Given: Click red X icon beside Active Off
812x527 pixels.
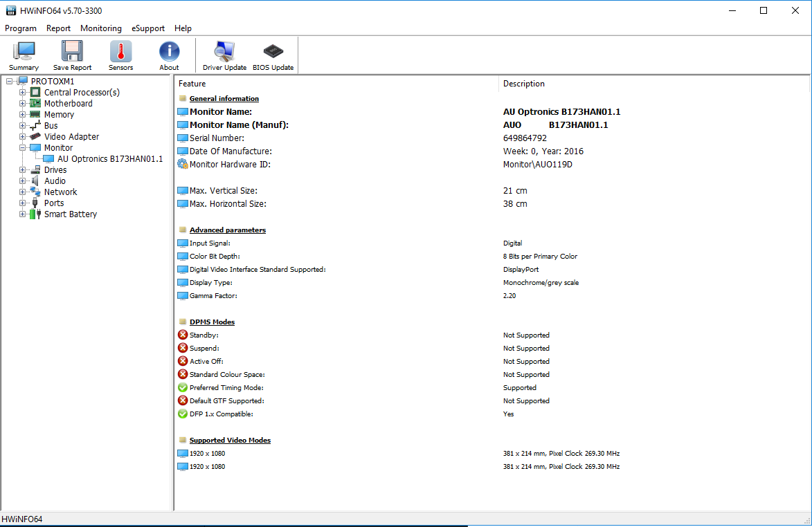Looking at the screenshot, I should (x=183, y=362).
